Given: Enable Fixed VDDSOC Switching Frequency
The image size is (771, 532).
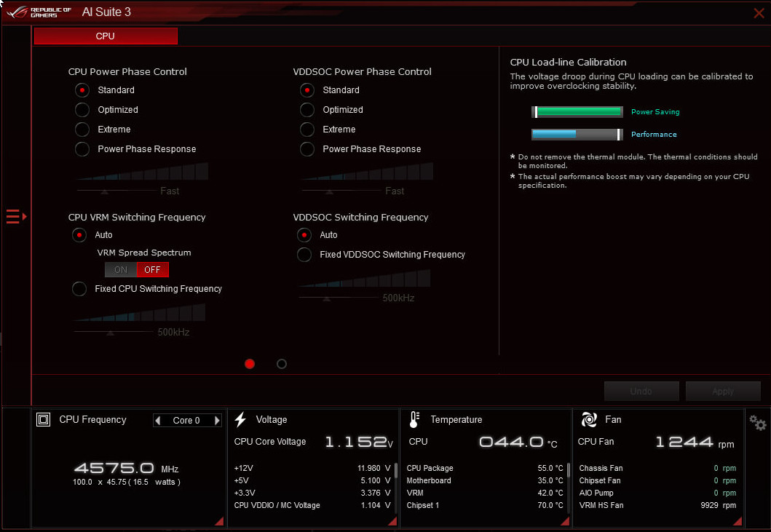Looking at the screenshot, I should click(304, 254).
